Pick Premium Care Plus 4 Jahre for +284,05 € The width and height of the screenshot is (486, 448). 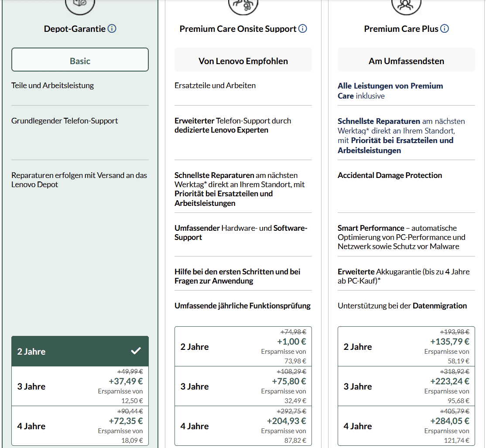coord(406,426)
